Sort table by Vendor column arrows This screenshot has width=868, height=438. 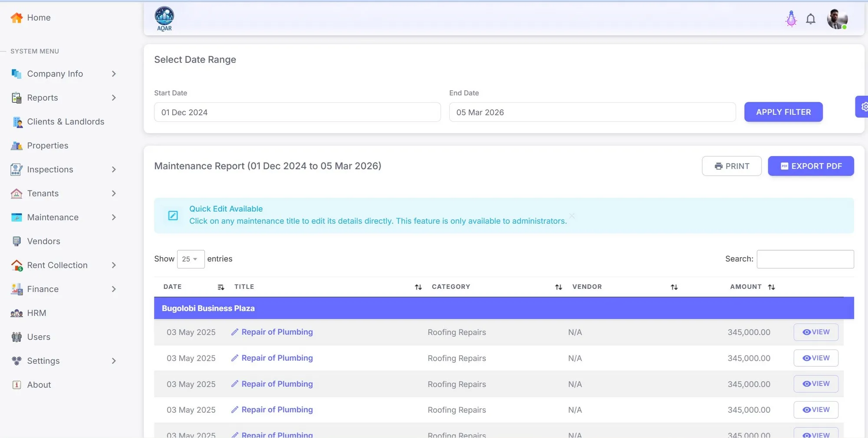click(x=674, y=287)
